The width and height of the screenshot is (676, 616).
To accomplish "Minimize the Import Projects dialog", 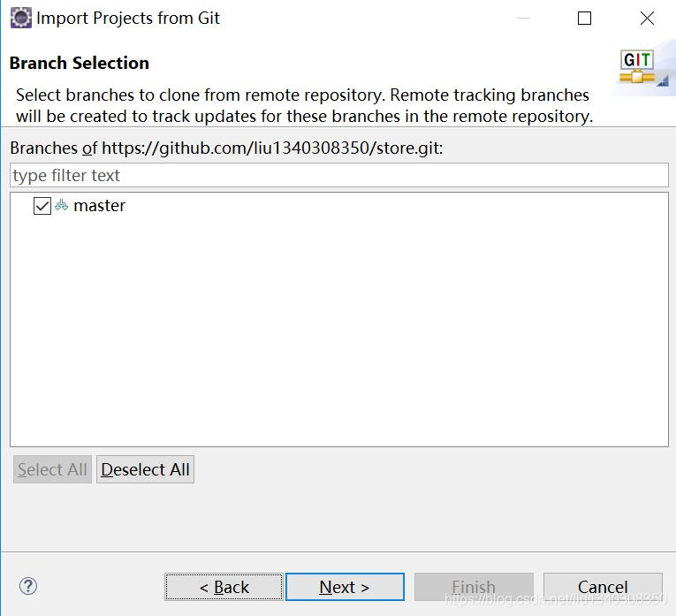I will [523, 18].
